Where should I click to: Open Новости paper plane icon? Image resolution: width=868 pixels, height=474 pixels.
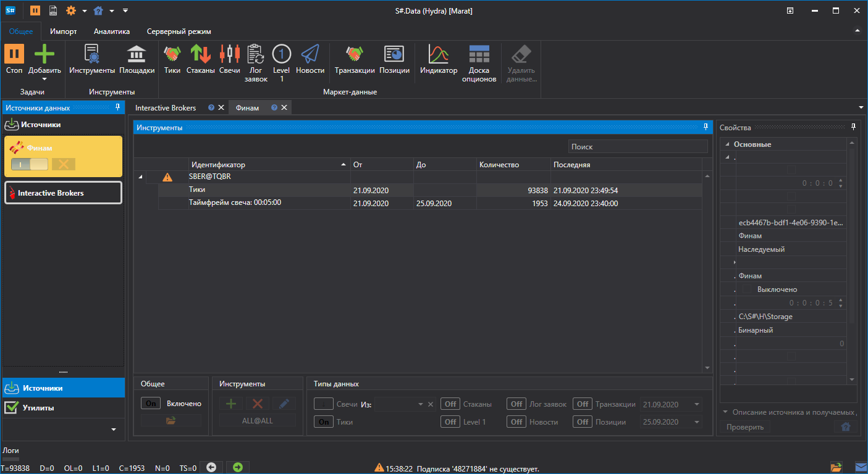(310, 54)
